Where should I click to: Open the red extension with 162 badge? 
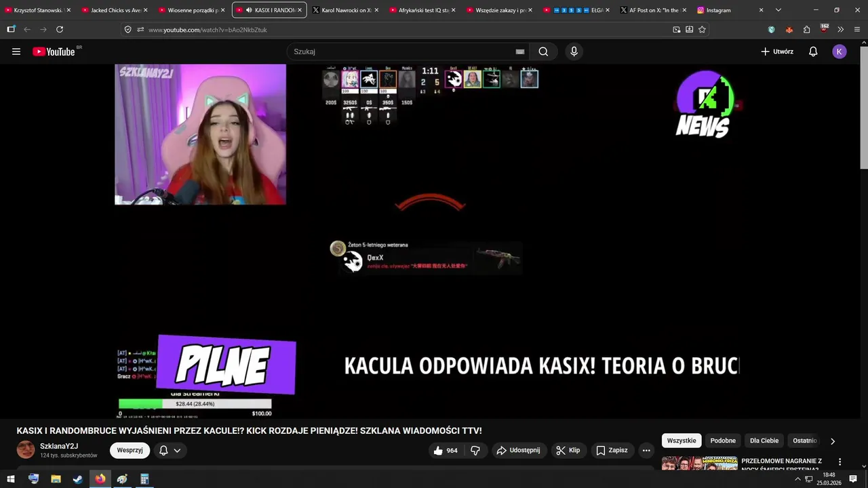[x=824, y=28]
